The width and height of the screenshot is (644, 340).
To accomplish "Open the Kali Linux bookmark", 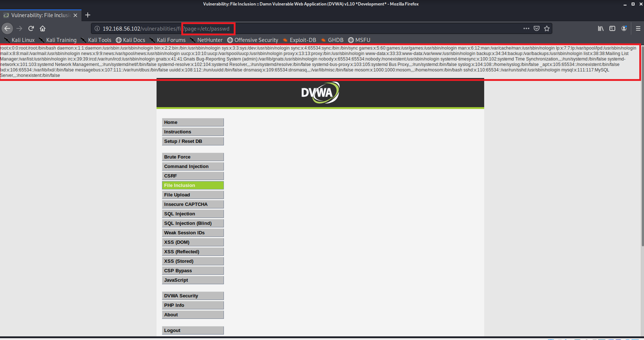I will point(20,40).
